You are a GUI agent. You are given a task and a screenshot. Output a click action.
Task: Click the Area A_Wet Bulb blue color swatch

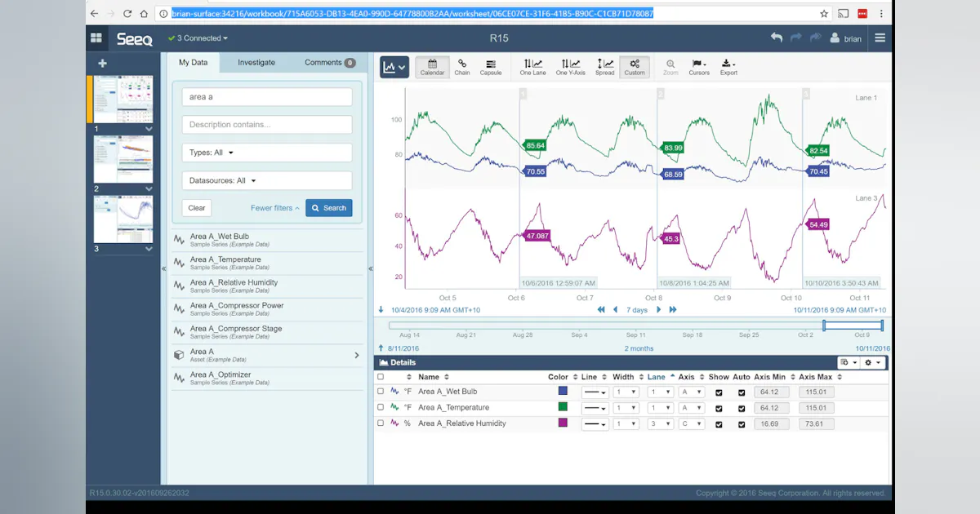563,392
